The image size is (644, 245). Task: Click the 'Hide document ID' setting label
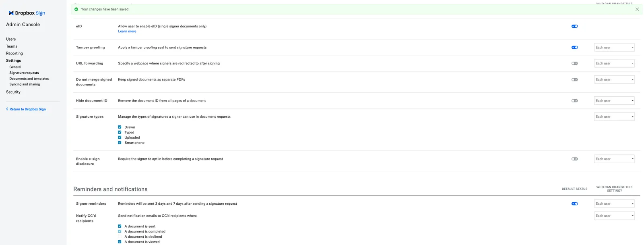[x=92, y=101]
